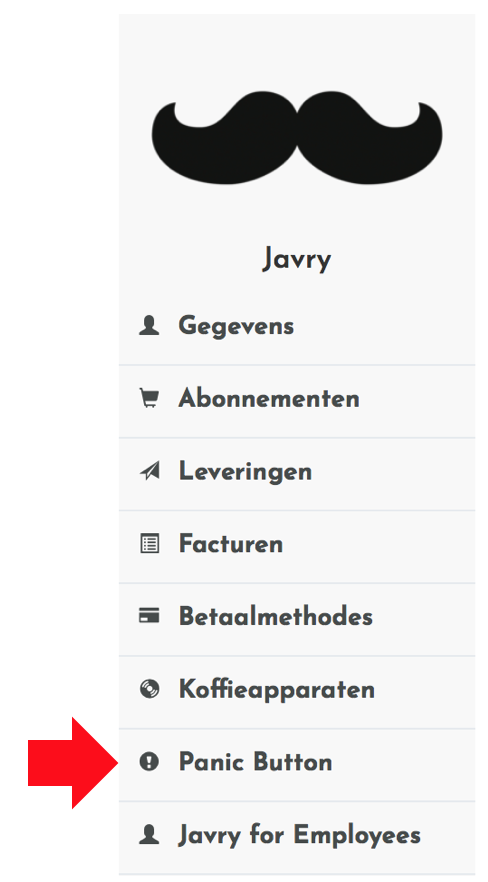488x882 pixels.
Task: Open the Gegevens menu item
Action: [x=297, y=326]
